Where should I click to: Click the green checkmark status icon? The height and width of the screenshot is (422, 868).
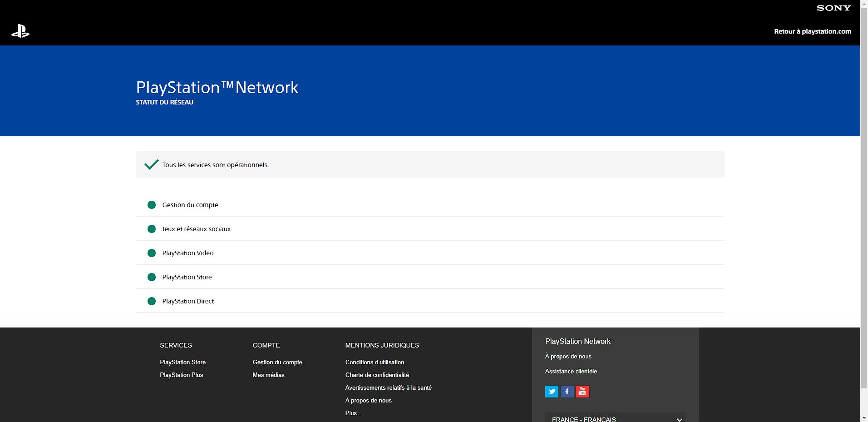tap(150, 164)
